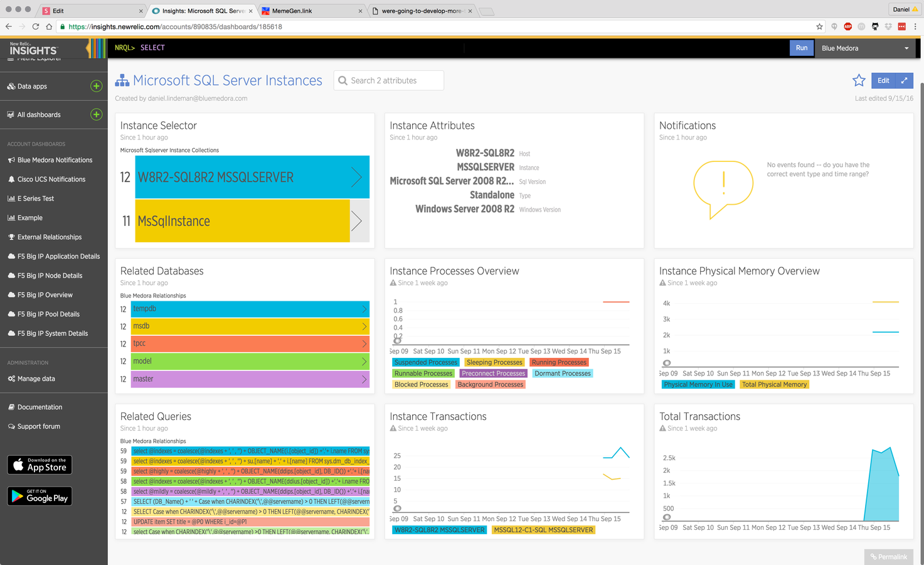Expand the W8R2-SQL8R2 MSSQLSERVER instance chevron
Screen dimensions: 924x565
point(356,177)
